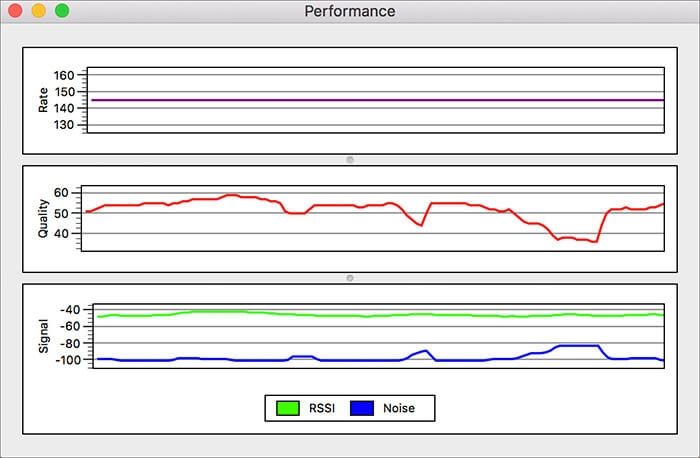Viewport: 700px width, 458px height.
Task: Maximize the Performance window with the green button
Action: 62,11
